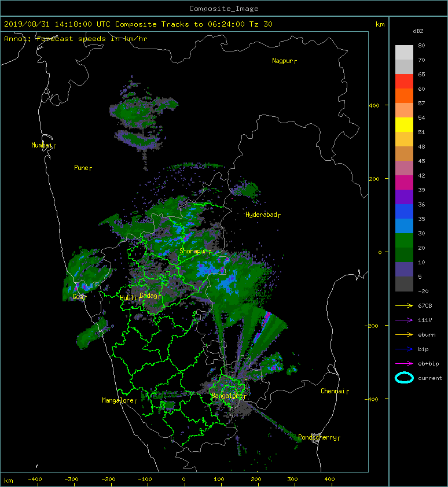The image size is (448, 487).
Task: Click the eburn arrow legend icon
Action: (404, 334)
